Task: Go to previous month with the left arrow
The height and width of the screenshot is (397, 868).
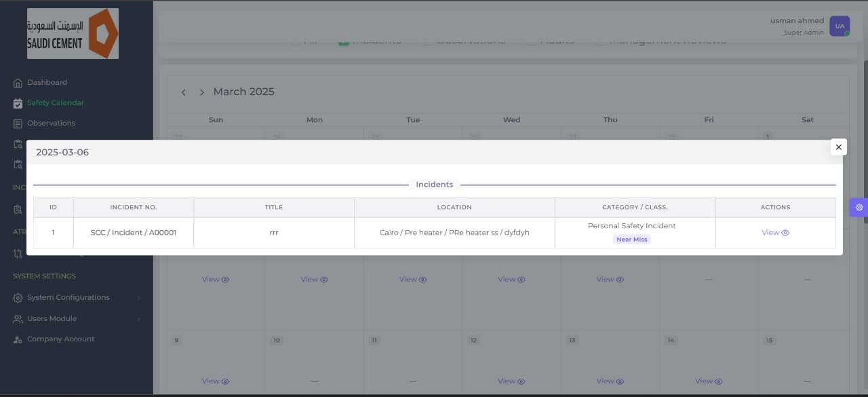Action: click(183, 92)
